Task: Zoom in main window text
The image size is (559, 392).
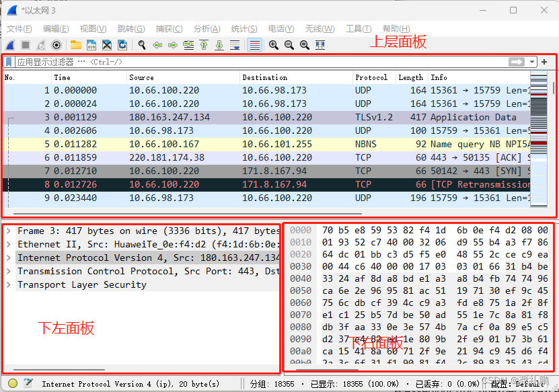Action: [273, 45]
